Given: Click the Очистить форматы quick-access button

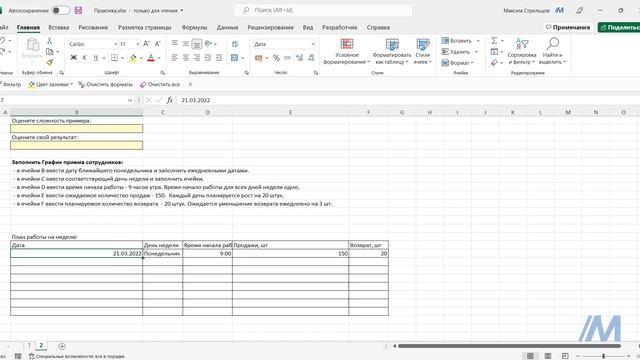Looking at the screenshot, I should pos(105,84).
